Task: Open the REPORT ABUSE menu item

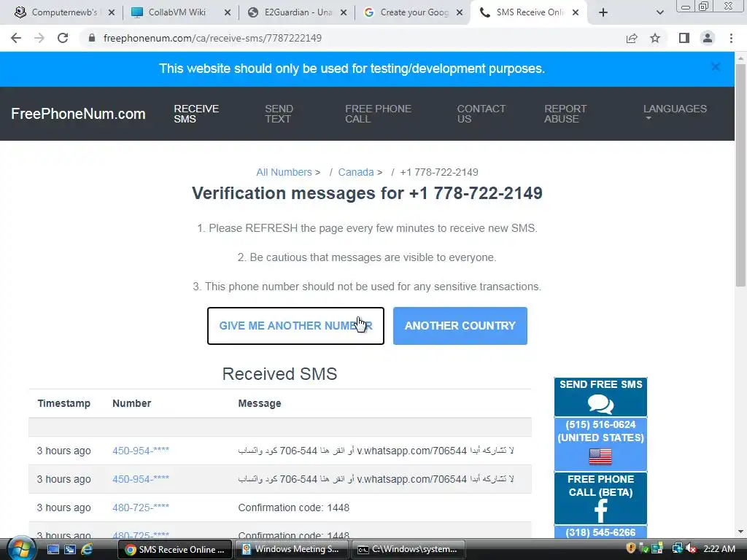Action: (565, 114)
